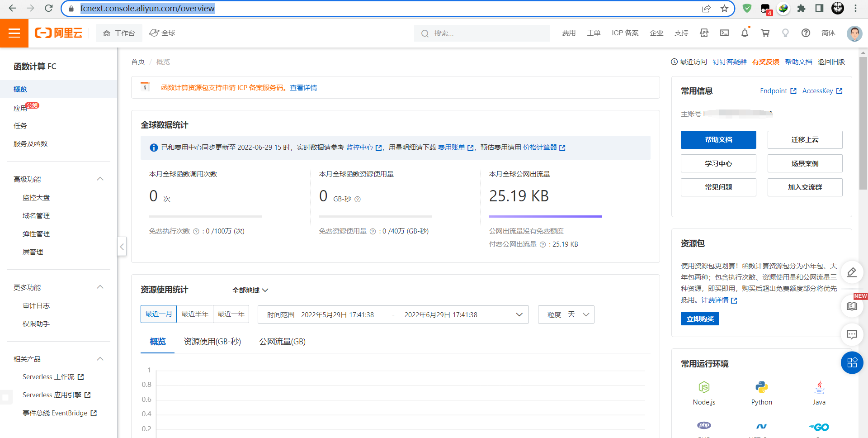
Task: Open browser extensions puzzle icon
Action: 801,8
